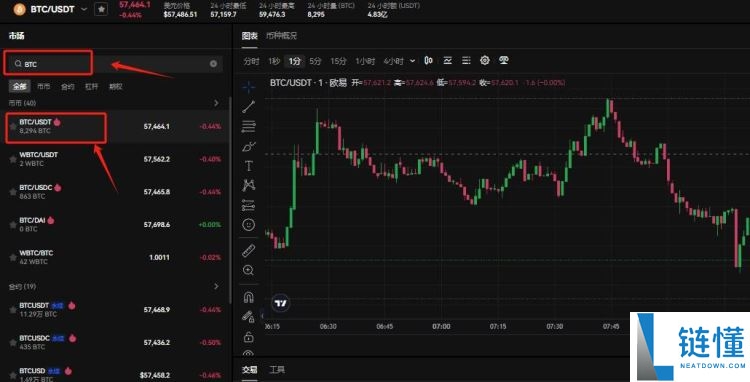The width and height of the screenshot is (750, 382).
Task: Select the 1秒 interval
Action: pos(274,61)
